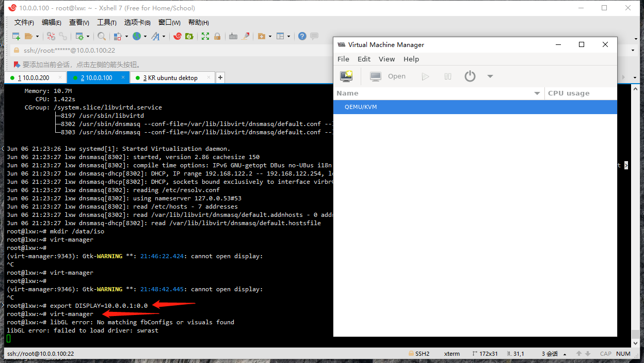Screen dimensions: 644x363
Task: Click the plus button to add tab
Action: (x=220, y=77)
